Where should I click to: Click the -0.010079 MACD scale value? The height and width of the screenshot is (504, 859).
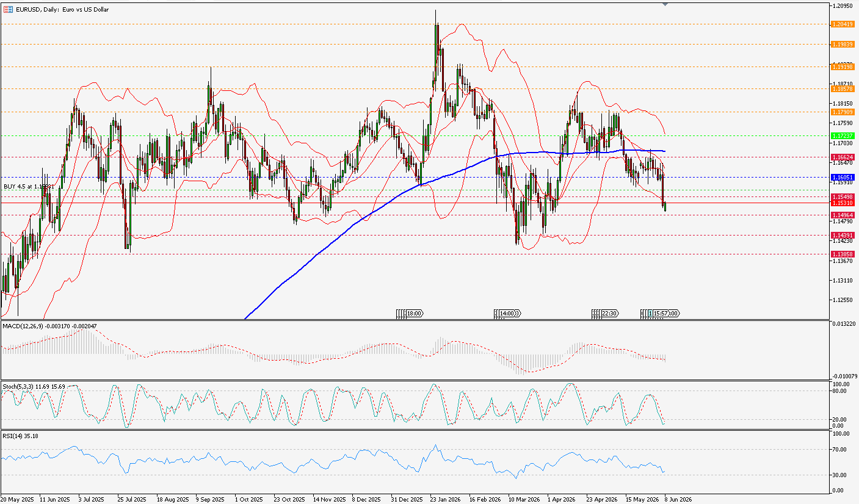[x=844, y=376]
